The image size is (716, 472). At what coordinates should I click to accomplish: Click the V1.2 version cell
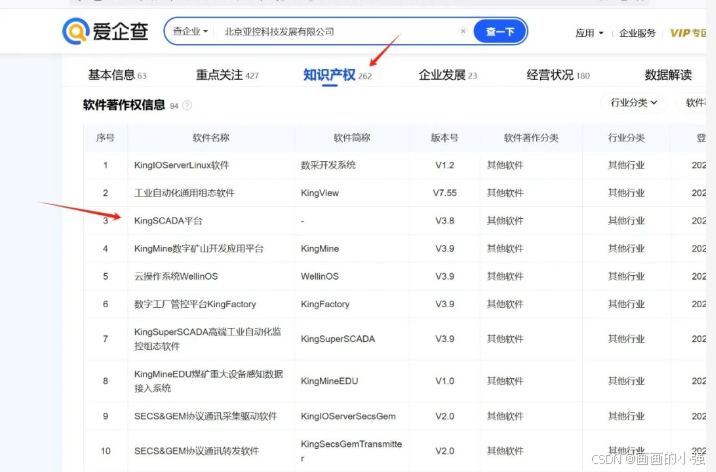pos(444,165)
